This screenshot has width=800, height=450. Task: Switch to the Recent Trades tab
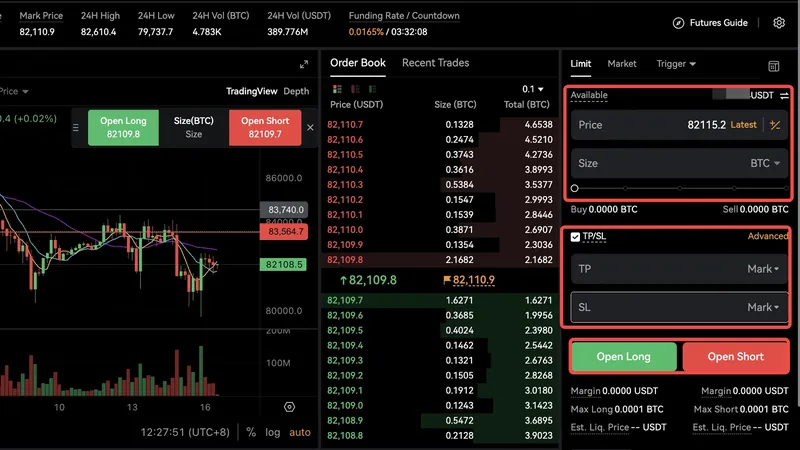tap(435, 63)
